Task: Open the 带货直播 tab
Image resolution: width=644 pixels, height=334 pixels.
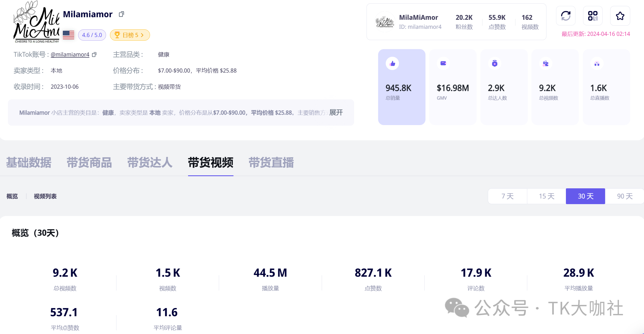Action: click(x=271, y=163)
